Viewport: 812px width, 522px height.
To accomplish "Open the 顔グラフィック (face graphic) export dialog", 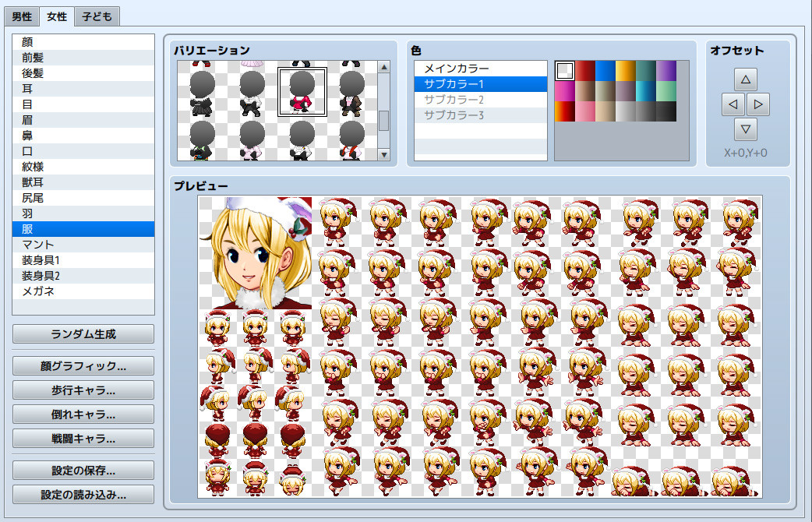I will 83,365.
